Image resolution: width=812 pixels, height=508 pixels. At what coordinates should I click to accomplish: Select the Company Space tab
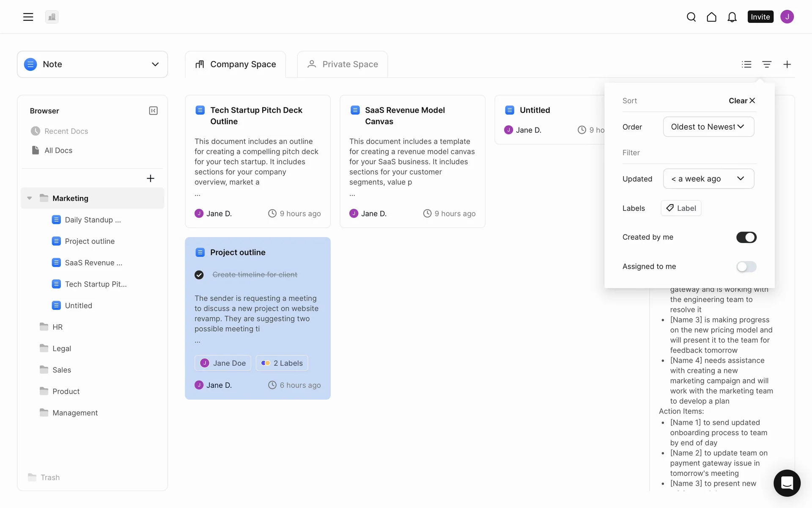point(236,64)
